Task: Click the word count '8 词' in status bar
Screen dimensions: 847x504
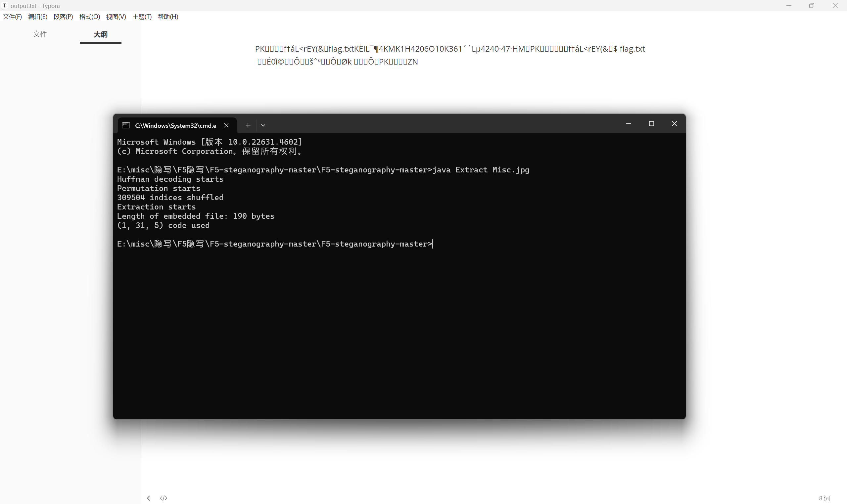Action: coord(824,498)
